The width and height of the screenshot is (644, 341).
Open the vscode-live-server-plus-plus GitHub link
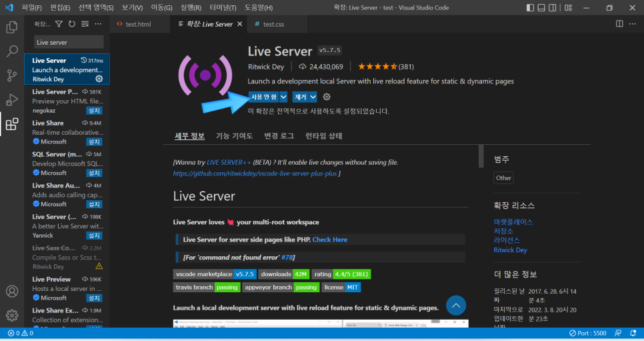255,174
